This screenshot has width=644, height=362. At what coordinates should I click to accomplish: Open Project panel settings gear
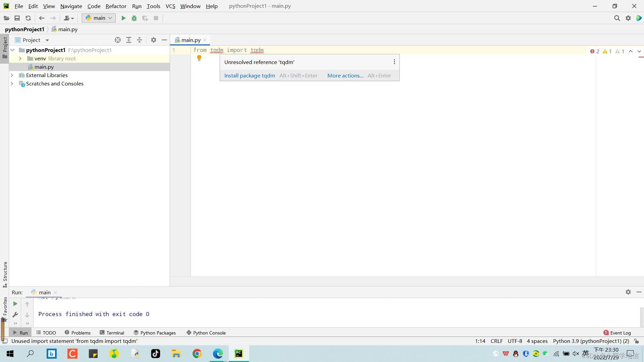coord(154,40)
